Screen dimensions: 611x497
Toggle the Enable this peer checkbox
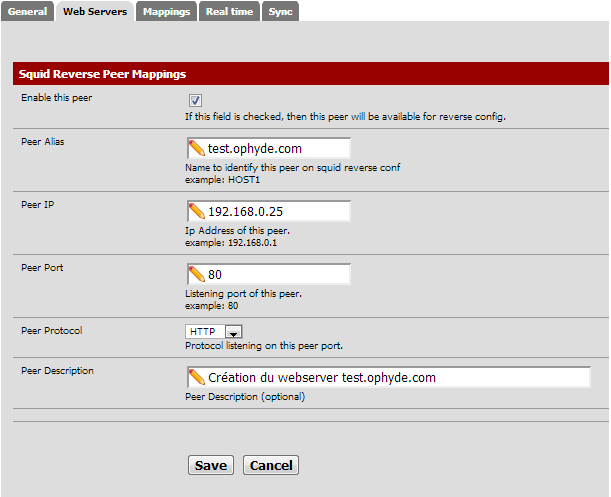195,100
